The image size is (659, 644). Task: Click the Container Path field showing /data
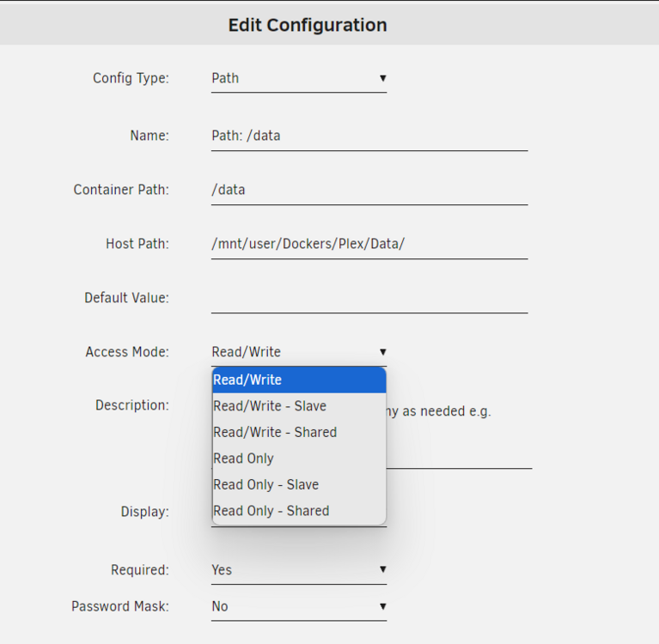coord(369,191)
